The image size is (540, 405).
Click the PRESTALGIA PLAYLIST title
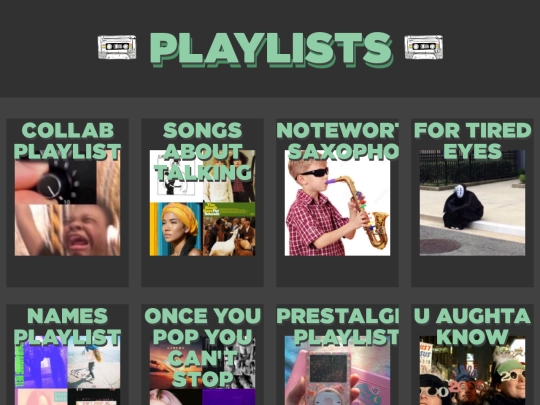(338, 326)
